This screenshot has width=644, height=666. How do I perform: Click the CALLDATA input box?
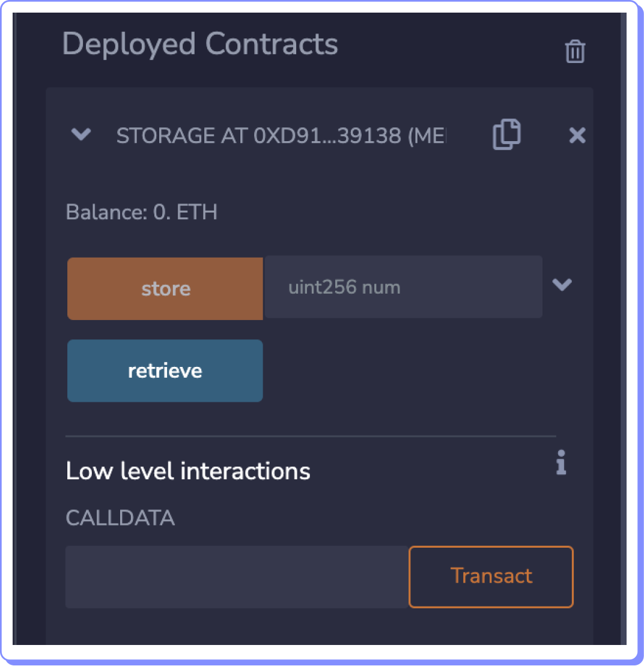click(237, 577)
